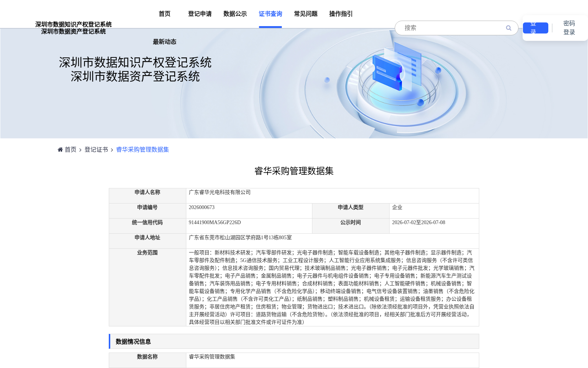Select the 证书查询 navigation tab
The height and width of the screenshot is (368, 588).
click(x=270, y=14)
